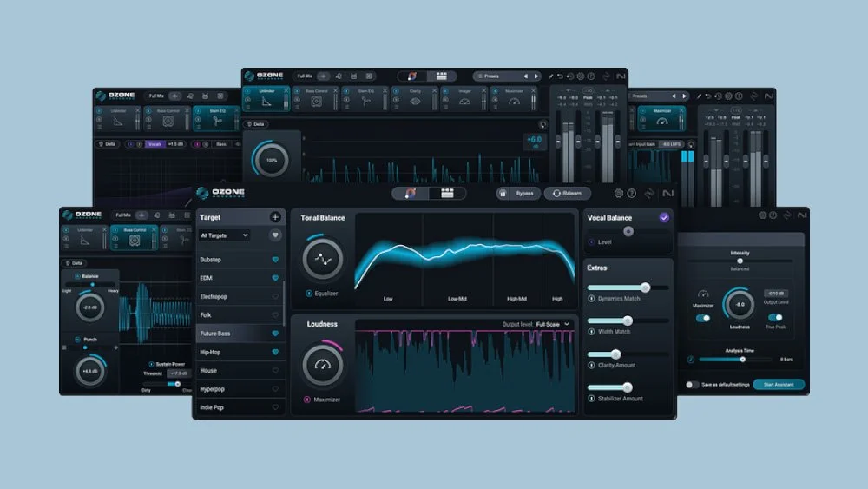Adjust Width Match slider handle

pos(628,320)
